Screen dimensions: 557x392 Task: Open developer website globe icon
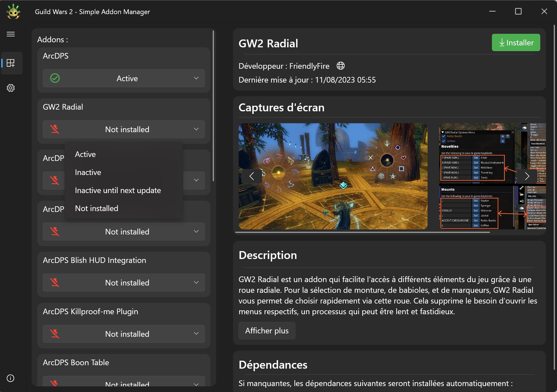click(x=341, y=66)
